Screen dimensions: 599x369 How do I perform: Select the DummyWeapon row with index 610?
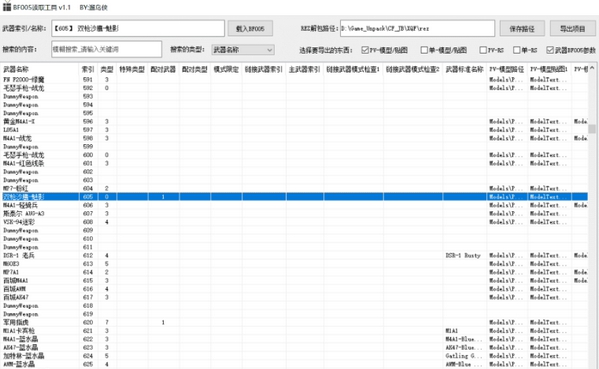tap(294, 239)
